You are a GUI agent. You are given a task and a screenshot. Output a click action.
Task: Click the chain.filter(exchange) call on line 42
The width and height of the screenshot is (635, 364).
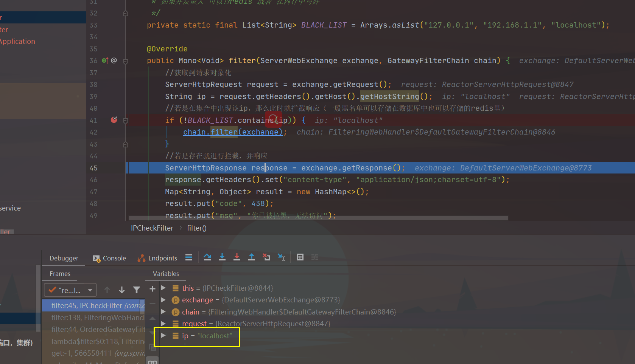[x=233, y=132]
